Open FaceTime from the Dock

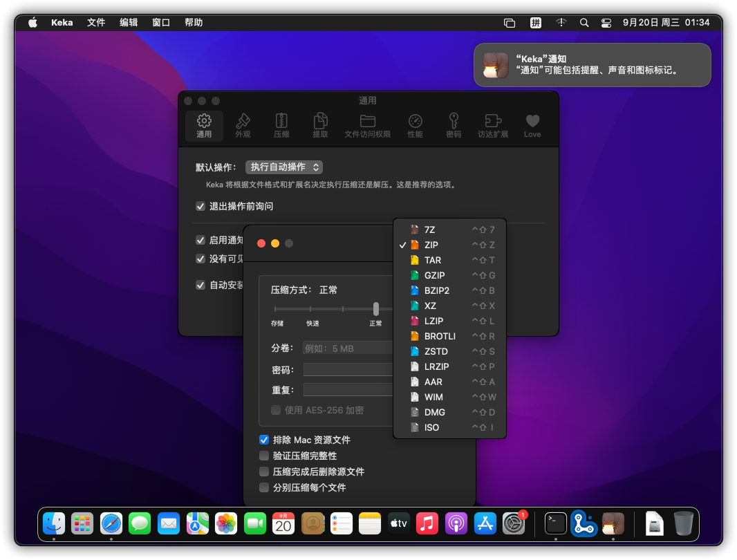pyautogui.click(x=254, y=523)
